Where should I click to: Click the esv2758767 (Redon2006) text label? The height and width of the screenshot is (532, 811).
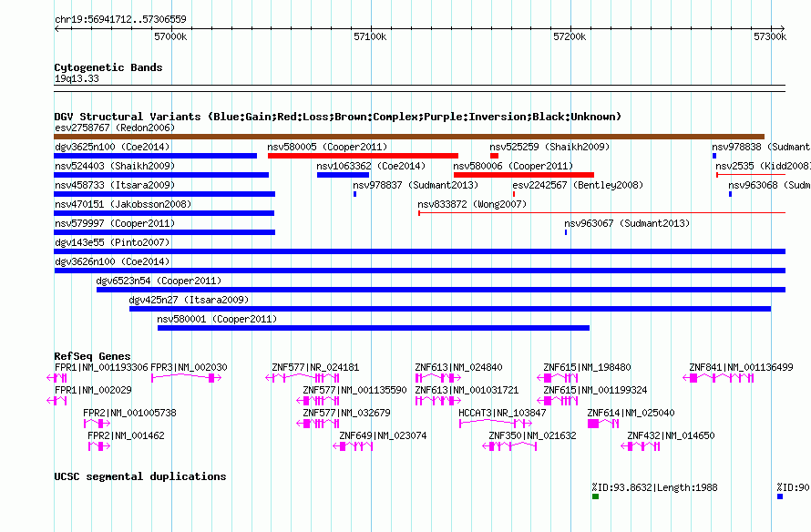pyautogui.click(x=115, y=128)
